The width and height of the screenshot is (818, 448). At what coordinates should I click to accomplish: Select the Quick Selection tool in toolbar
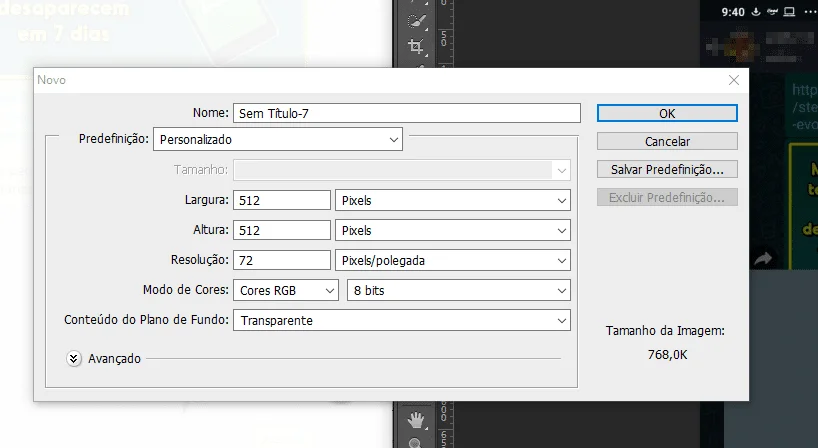(416, 21)
